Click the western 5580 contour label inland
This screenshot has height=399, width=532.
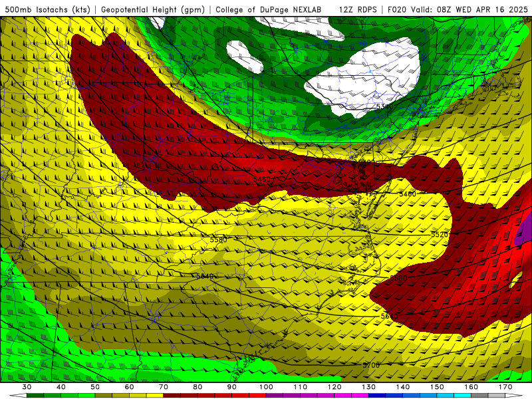pos(219,240)
